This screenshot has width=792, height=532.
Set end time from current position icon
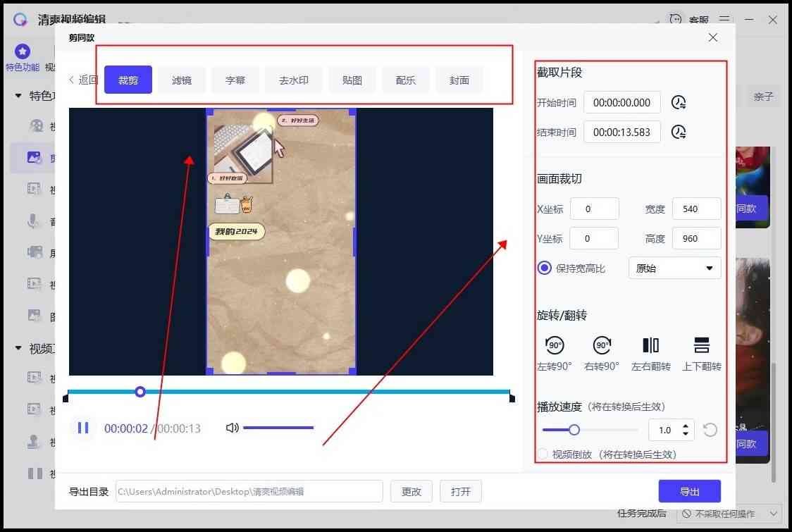[679, 132]
